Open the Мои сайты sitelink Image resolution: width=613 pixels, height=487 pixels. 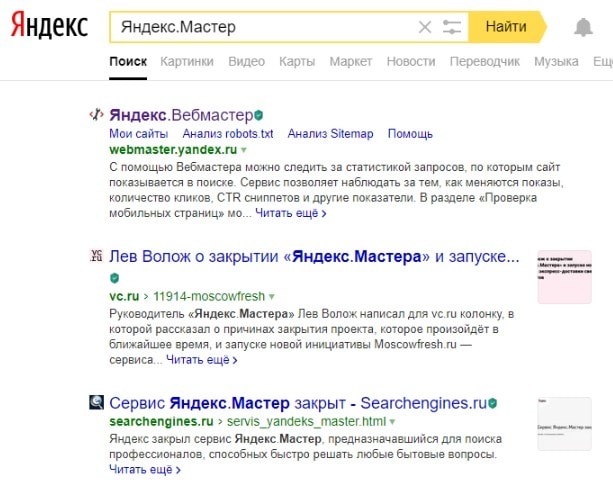138,134
